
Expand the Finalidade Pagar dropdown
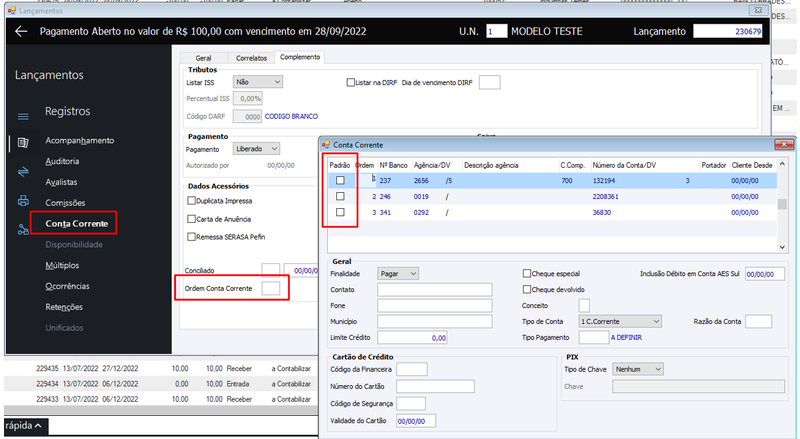click(398, 274)
